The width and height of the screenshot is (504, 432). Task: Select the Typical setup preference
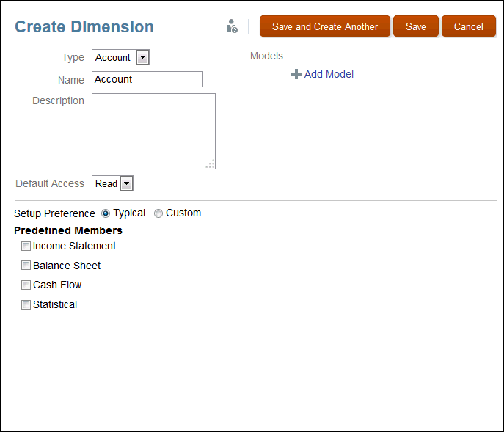pyautogui.click(x=106, y=213)
